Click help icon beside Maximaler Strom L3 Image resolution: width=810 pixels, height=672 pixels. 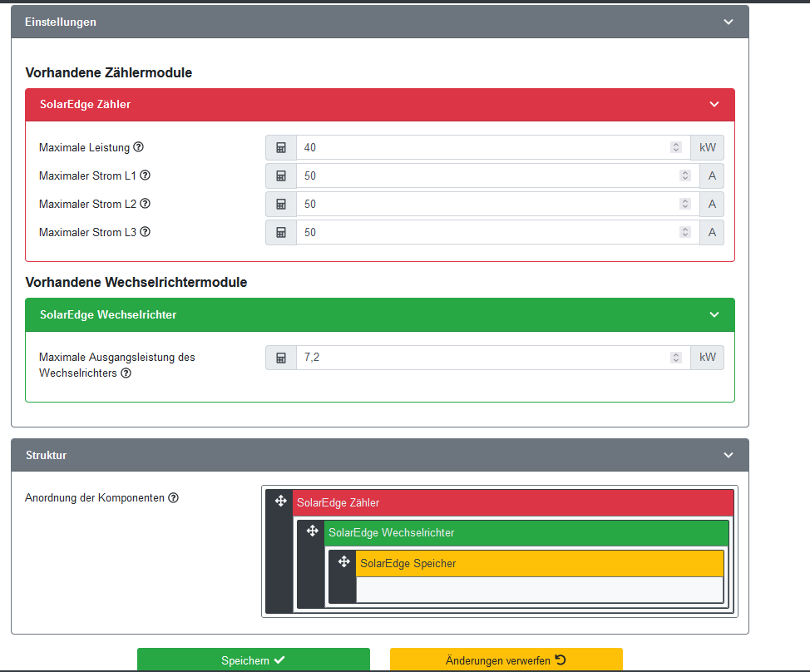coord(145,232)
